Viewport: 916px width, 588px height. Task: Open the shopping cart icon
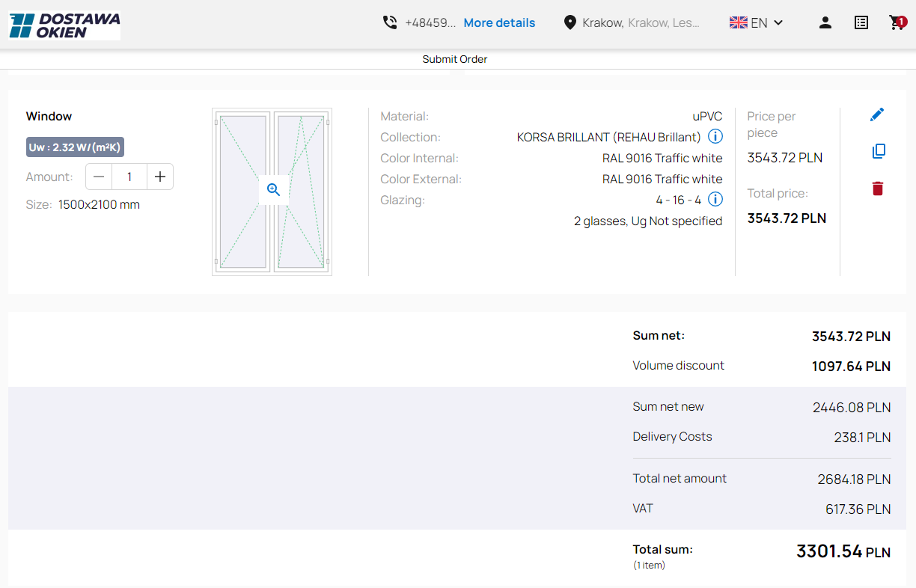[x=897, y=22]
